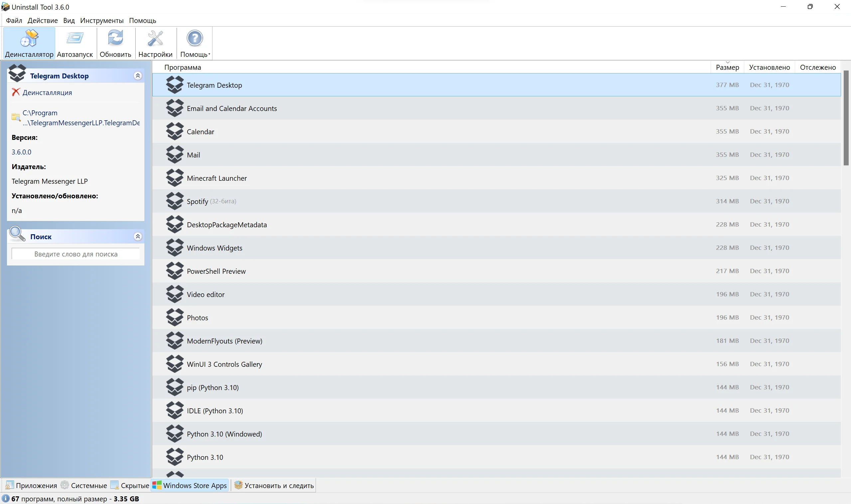The height and width of the screenshot is (504, 851).
Task: Sort list by Отслежено column
Action: pos(818,67)
